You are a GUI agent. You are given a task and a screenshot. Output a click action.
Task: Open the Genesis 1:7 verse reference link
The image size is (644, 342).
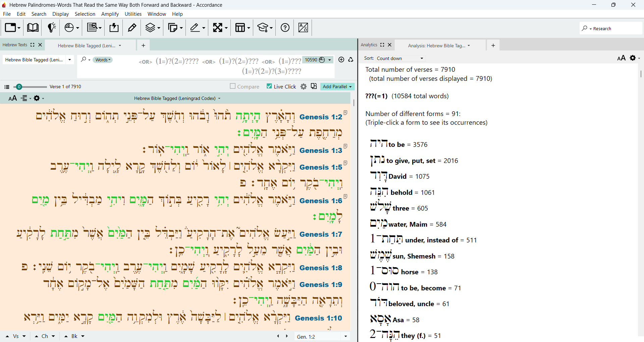pyautogui.click(x=321, y=234)
